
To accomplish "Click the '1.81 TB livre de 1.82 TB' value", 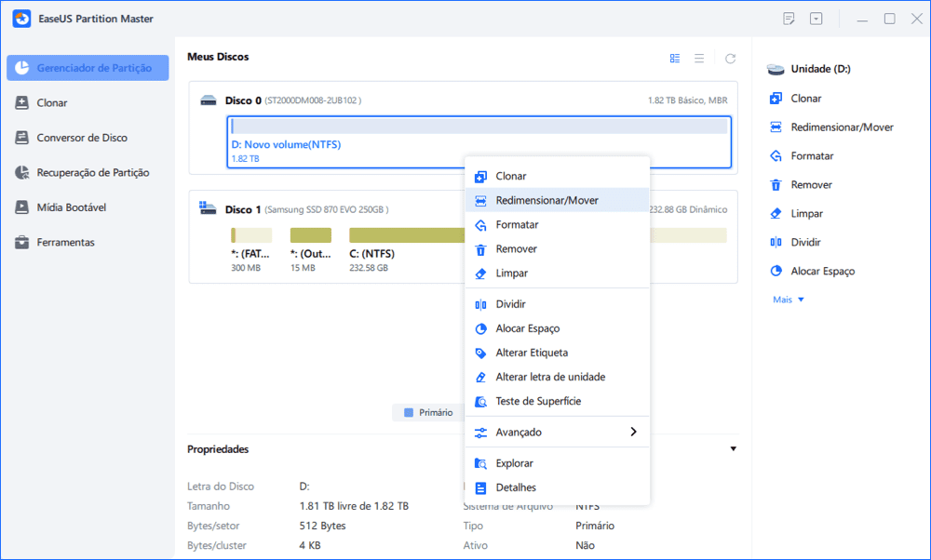I will coord(354,506).
